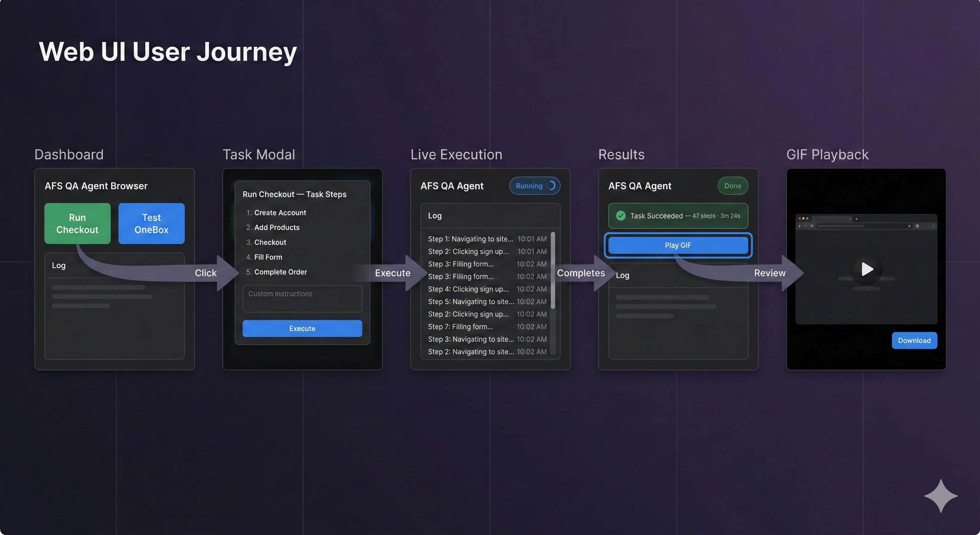Click the sparkle icon at bottom right
980x535 pixels.
pyautogui.click(x=940, y=496)
